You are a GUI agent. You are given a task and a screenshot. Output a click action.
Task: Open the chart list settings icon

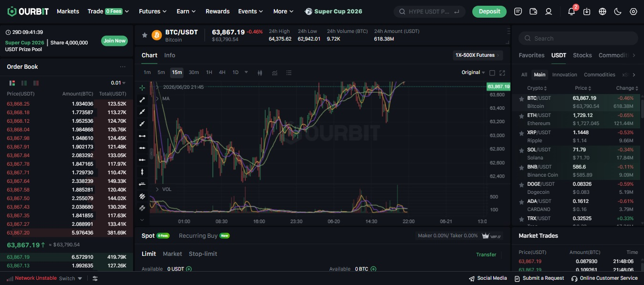(x=289, y=73)
